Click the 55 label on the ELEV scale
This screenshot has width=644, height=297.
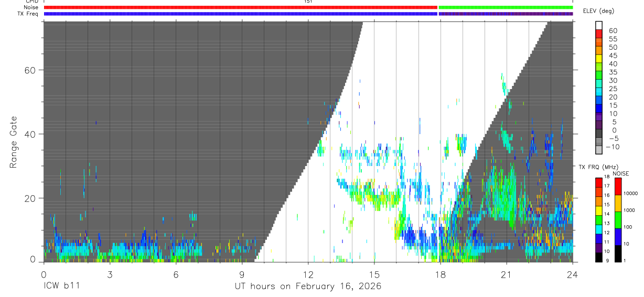[x=613, y=39]
